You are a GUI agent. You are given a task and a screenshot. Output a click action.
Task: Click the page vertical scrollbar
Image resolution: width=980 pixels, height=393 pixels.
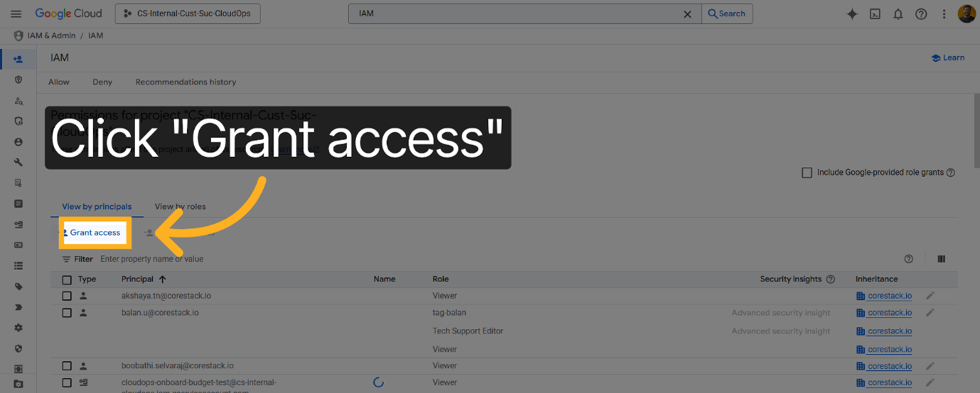[976, 130]
